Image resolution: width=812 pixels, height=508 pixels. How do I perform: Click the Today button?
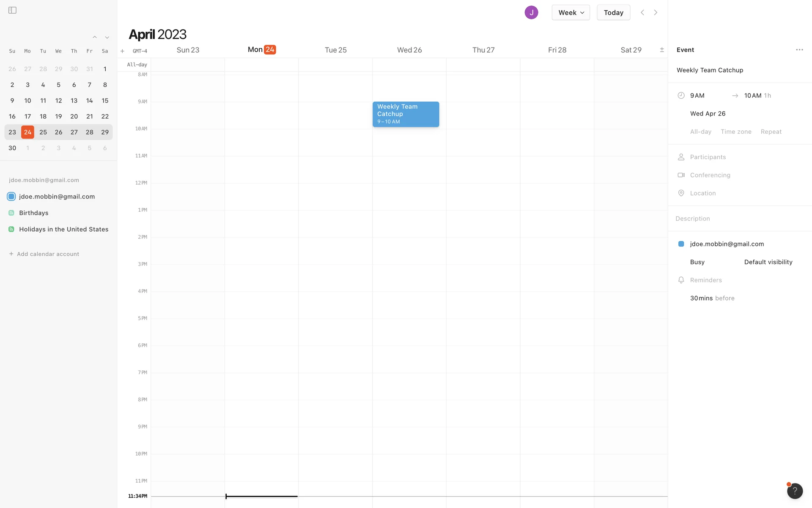[x=613, y=12]
